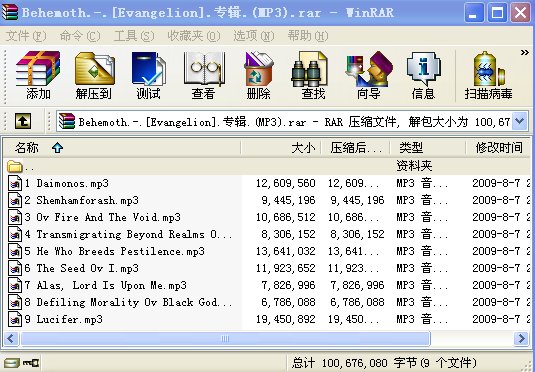The height and width of the screenshot is (372, 535).
Task: Sort by 名称 column header
Action: (x=122, y=148)
